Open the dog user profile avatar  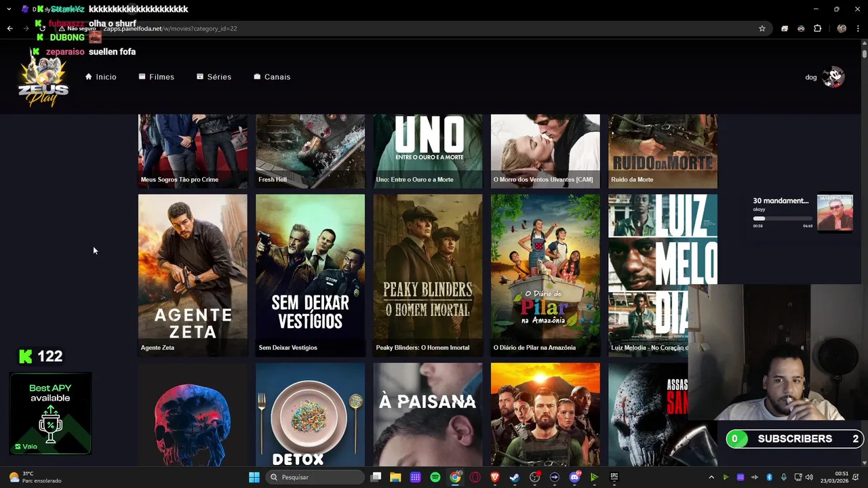[x=833, y=77]
